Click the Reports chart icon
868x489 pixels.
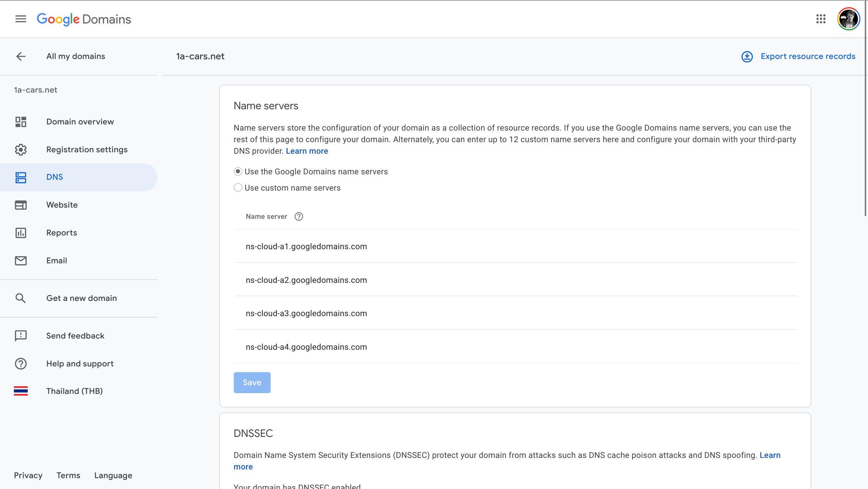[x=21, y=233]
